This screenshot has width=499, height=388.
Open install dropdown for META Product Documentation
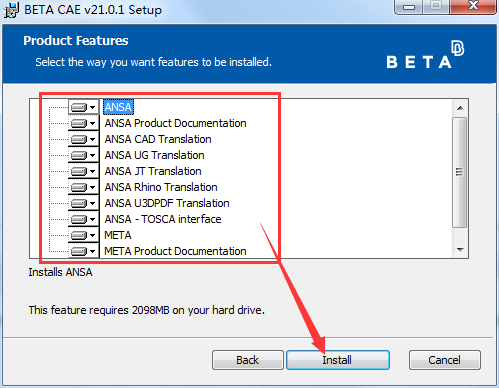pyautogui.click(x=84, y=251)
